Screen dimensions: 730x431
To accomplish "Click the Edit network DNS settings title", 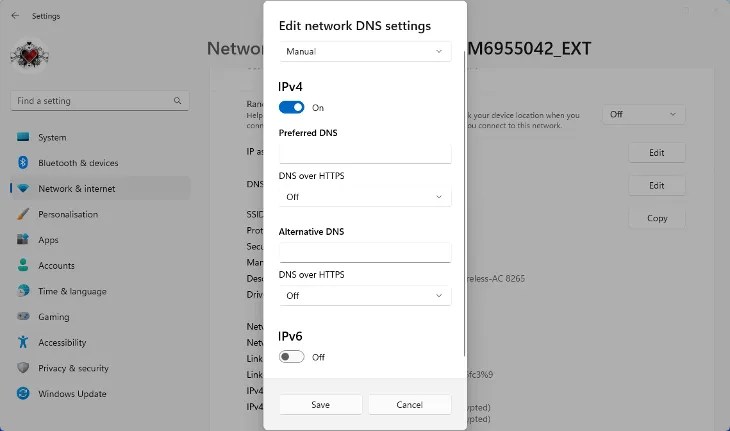I will [355, 26].
